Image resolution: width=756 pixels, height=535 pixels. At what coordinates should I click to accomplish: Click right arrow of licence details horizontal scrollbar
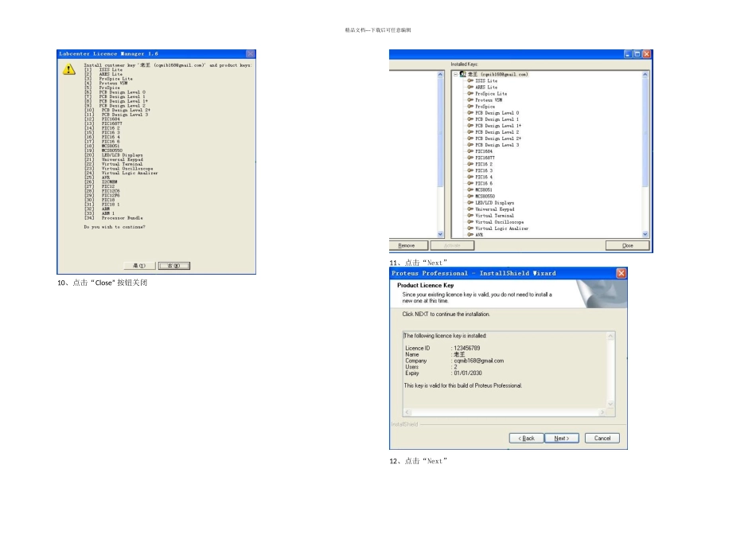tap(602, 412)
